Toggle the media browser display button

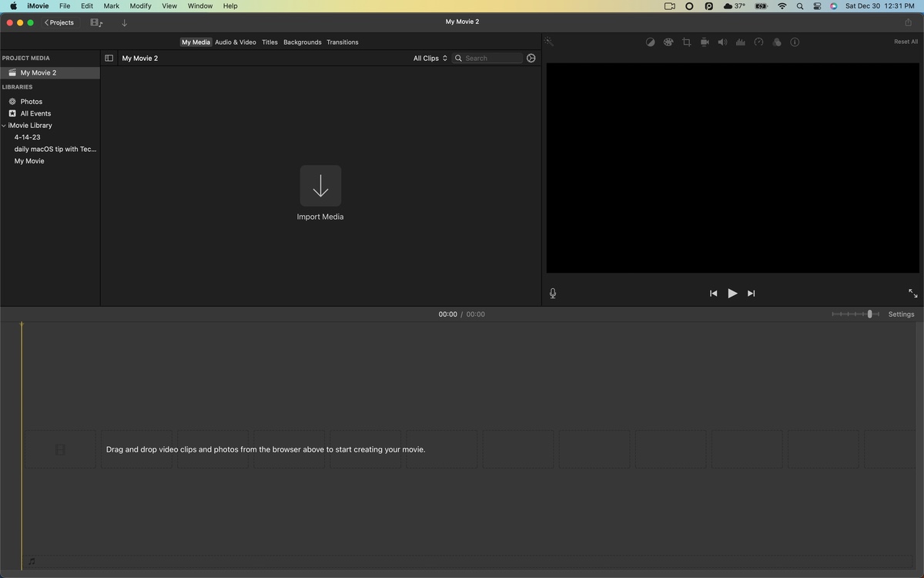tap(95, 23)
